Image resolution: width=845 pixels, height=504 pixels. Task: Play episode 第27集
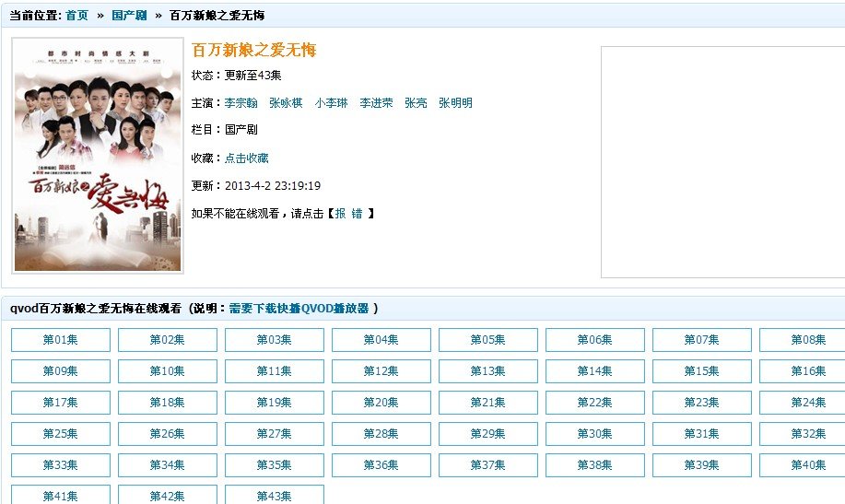pos(275,434)
